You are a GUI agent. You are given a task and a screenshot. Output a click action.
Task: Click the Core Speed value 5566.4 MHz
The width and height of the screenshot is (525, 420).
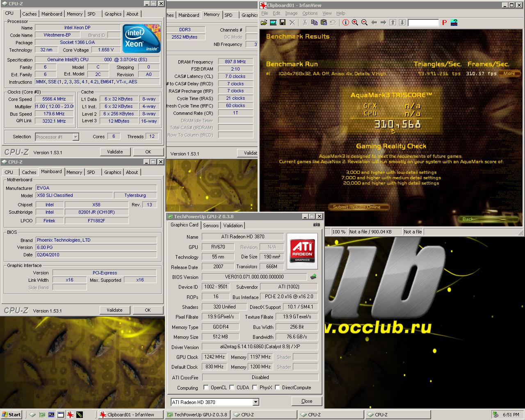click(54, 99)
